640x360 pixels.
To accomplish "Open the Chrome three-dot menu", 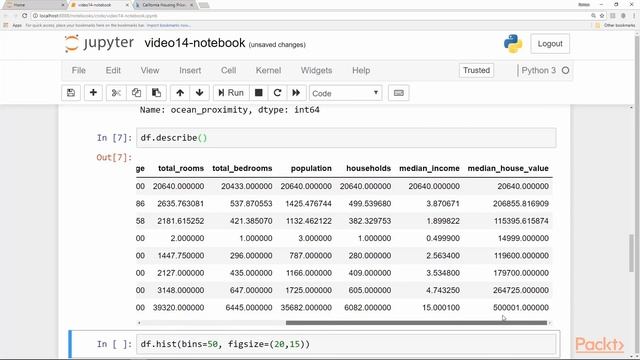I will pyautogui.click(x=634, y=16).
